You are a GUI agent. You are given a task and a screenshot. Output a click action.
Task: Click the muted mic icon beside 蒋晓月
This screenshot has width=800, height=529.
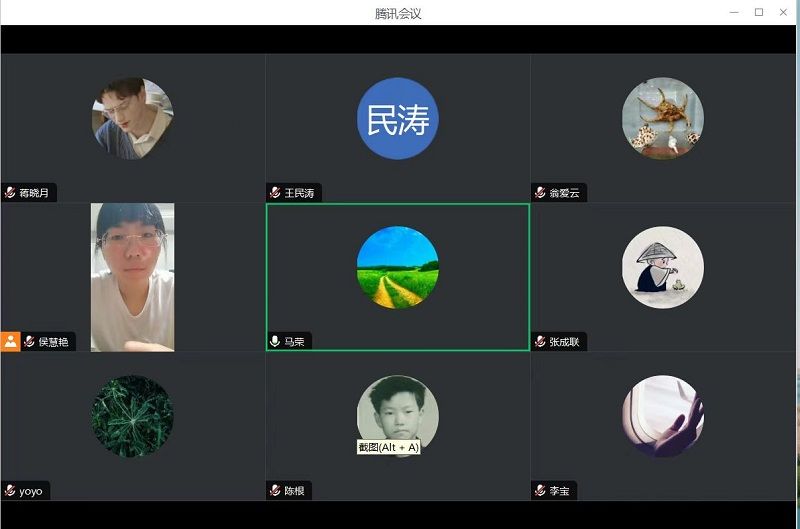point(10,192)
